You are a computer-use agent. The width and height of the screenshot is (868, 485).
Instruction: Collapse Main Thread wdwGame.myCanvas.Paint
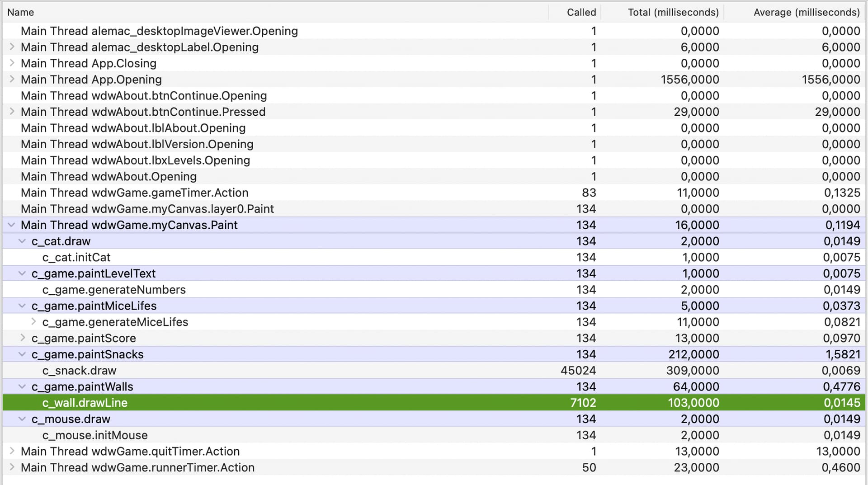click(12, 225)
